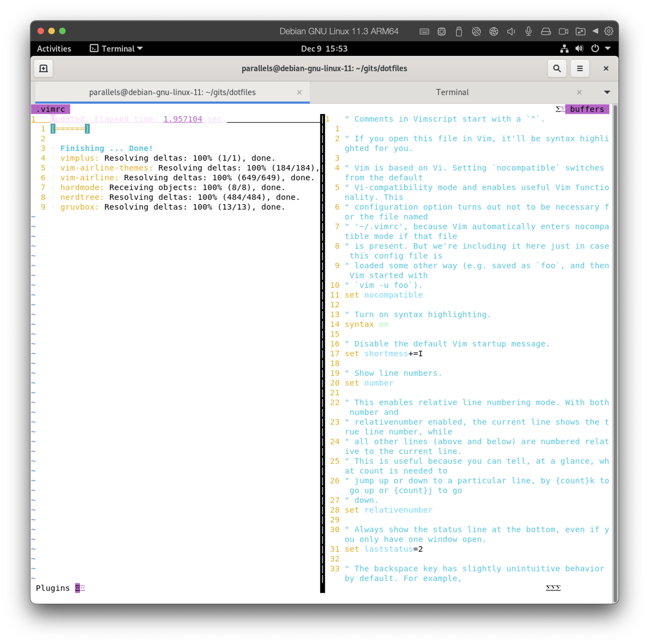Click the Plugins status line label

[53, 588]
